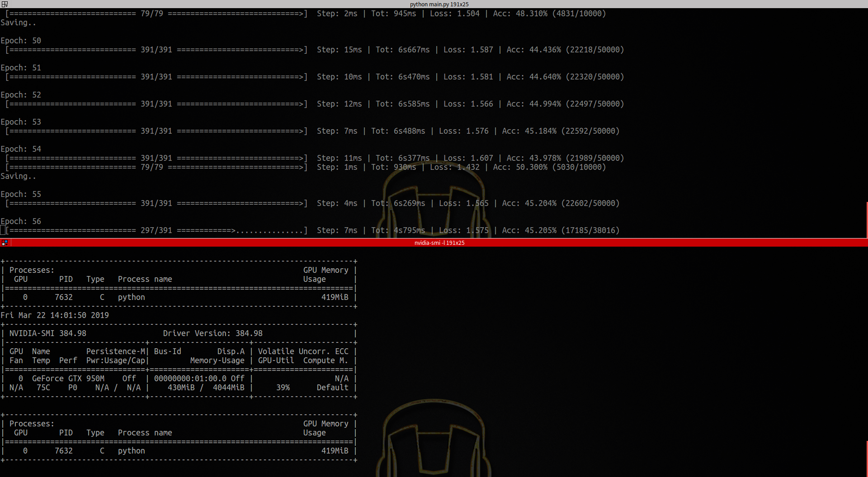The image size is (868, 477).
Task: Click the 'Default' compute mode value
Action: (x=333, y=388)
